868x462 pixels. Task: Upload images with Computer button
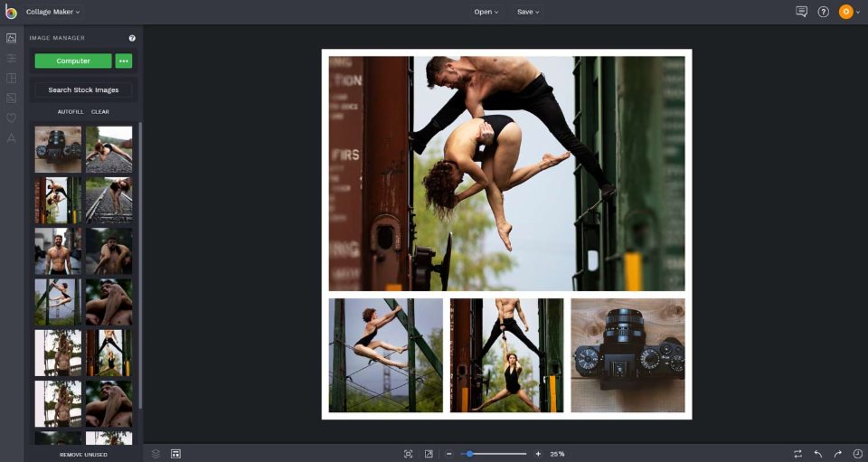pos(73,61)
